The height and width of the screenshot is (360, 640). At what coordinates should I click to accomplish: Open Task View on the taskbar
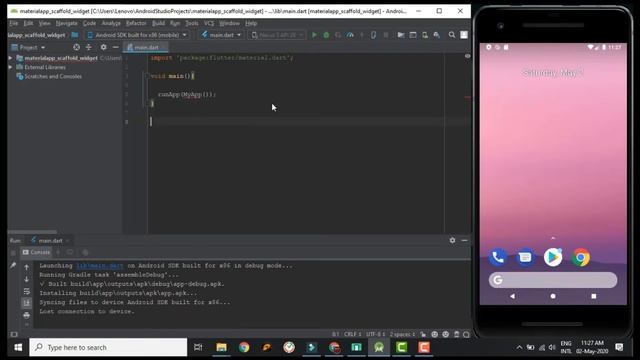pyautogui.click(x=198, y=347)
